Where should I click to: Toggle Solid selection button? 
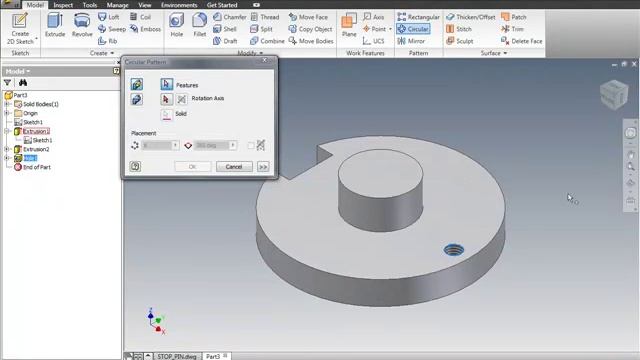click(167, 114)
